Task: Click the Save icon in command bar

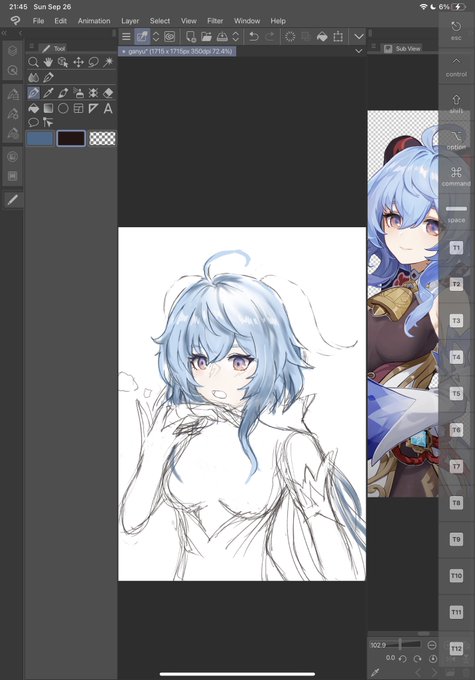Action: tap(222, 37)
